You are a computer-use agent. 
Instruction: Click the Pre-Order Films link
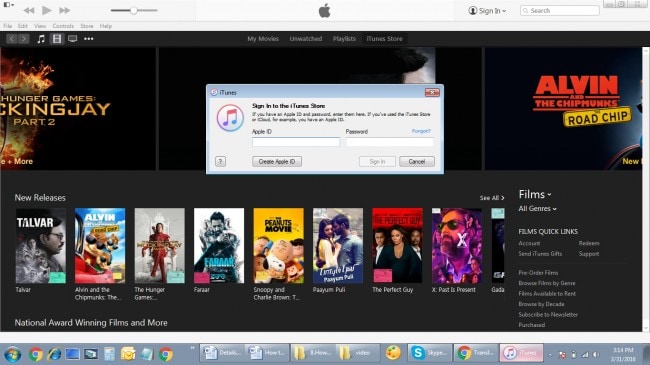[x=538, y=273]
